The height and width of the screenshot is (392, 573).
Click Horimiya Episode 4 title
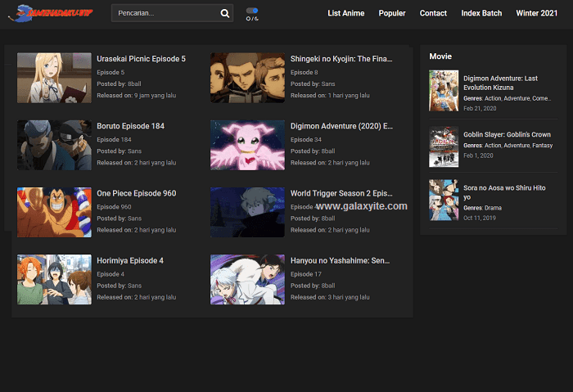point(130,260)
